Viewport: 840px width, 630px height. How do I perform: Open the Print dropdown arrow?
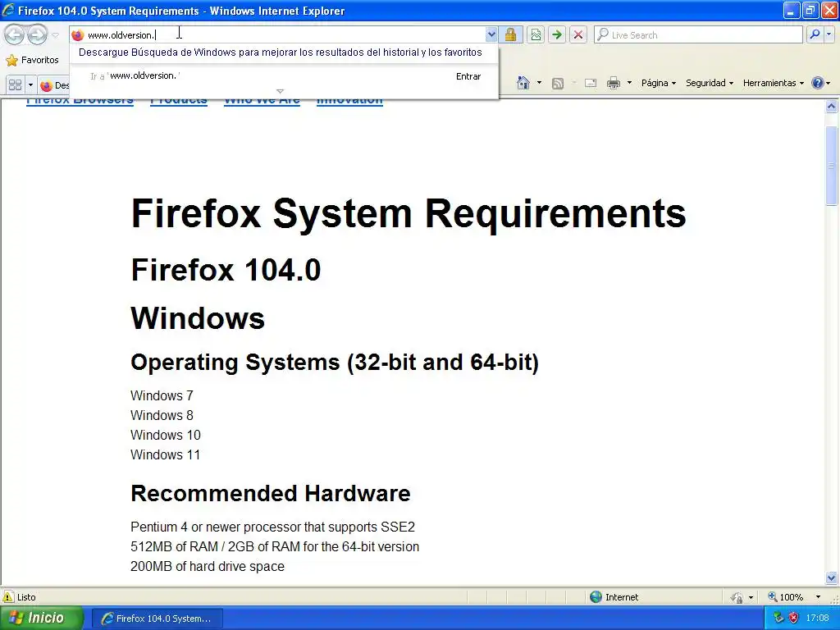629,83
